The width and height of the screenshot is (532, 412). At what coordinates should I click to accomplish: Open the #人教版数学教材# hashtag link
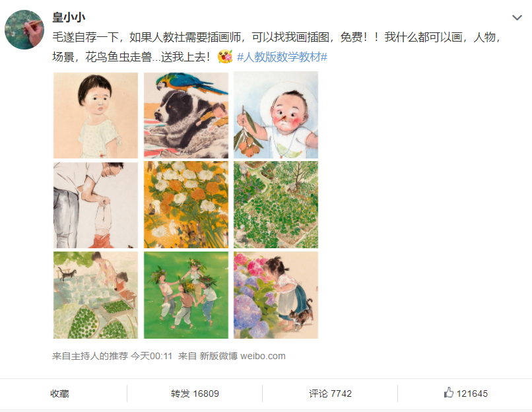tap(282, 57)
